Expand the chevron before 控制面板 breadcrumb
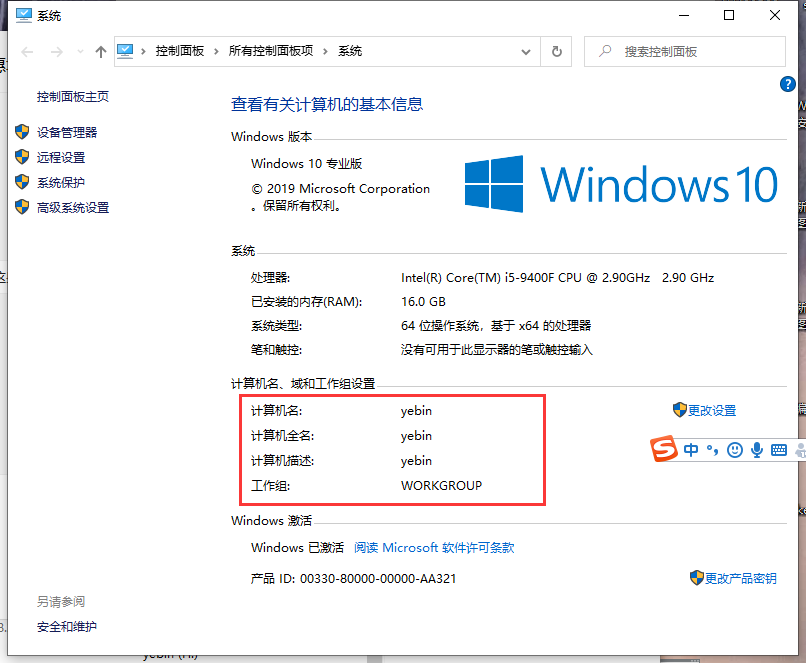The height and width of the screenshot is (663, 806). [143, 51]
